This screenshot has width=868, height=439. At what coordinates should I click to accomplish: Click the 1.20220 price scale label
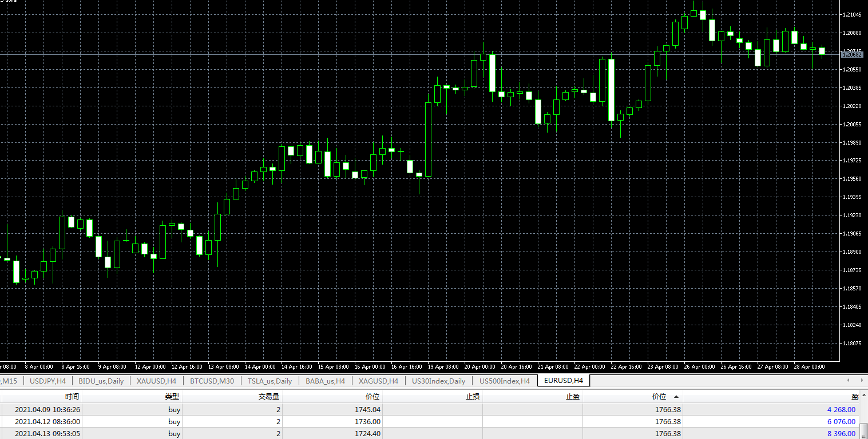click(853, 106)
